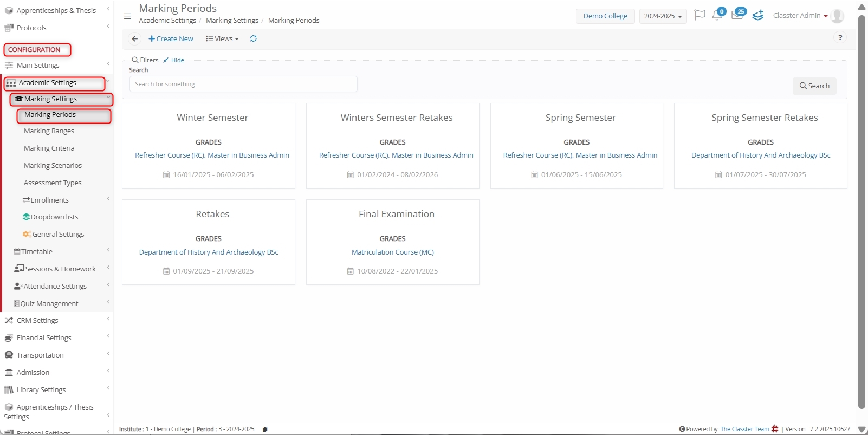Open Marking Scenarios in sidebar
The width and height of the screenshot is (868, 435).
coord(53,166)
